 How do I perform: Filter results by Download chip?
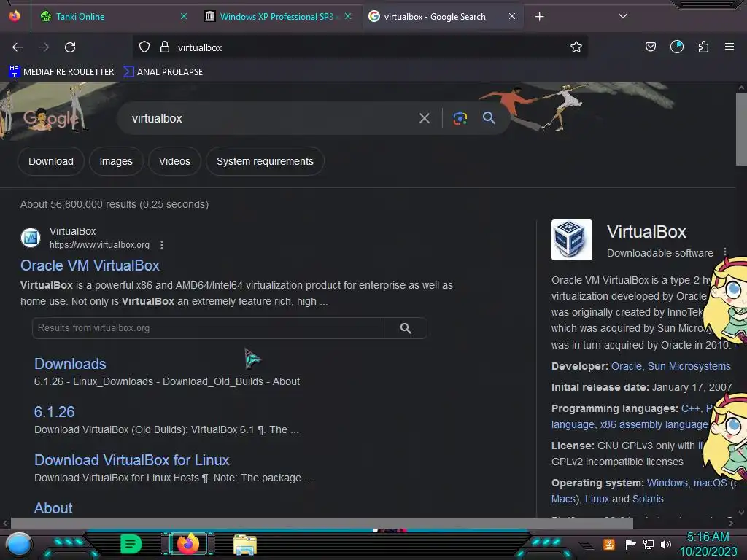(51, 161)
